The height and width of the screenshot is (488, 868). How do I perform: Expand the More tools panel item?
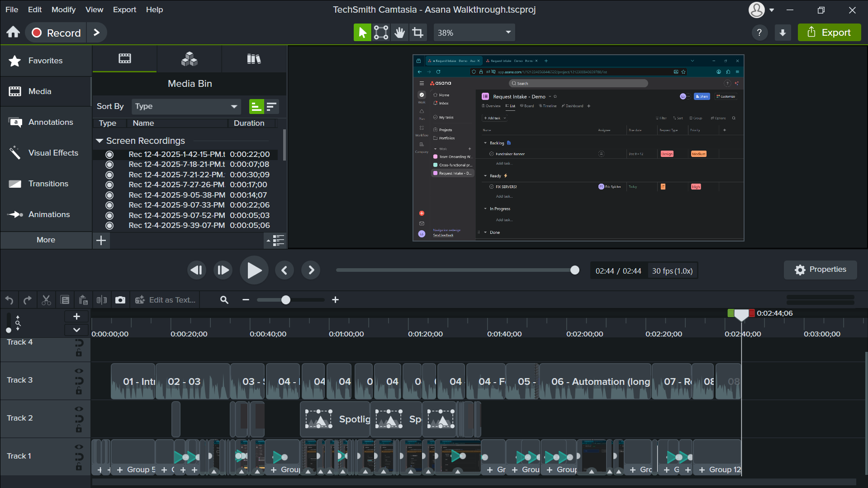pos(46,240)
